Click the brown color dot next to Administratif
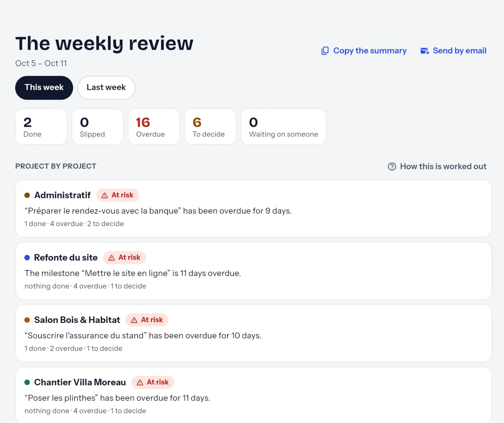 click(x=27, y=195)
